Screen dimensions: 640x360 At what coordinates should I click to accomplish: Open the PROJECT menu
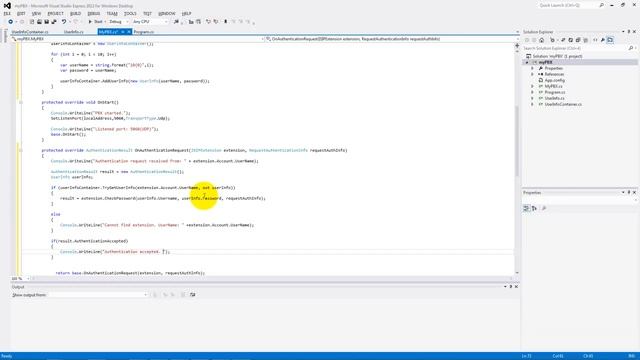coord(56,13)
